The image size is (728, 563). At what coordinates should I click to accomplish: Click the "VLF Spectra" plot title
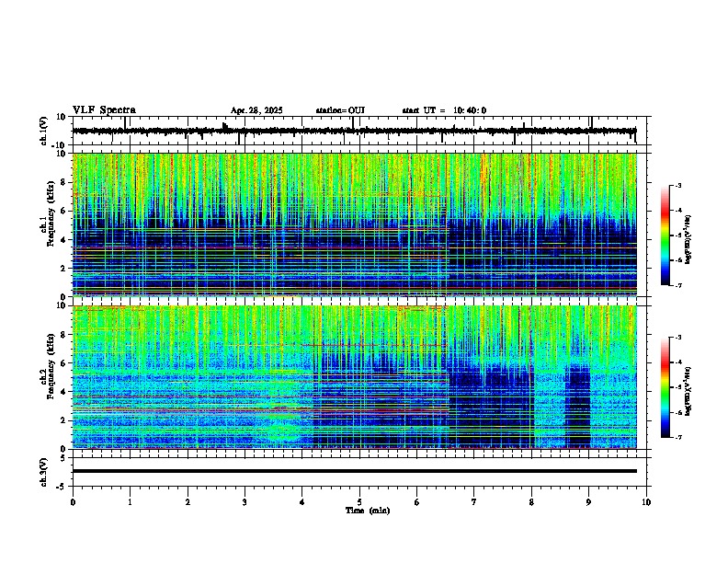click(104, 110)
